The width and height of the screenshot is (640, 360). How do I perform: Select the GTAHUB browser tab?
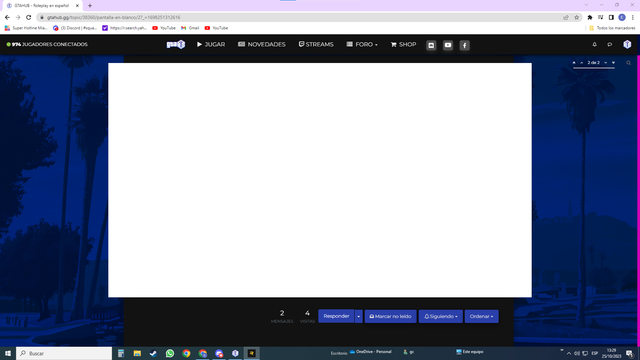click(x=41, y=6)
